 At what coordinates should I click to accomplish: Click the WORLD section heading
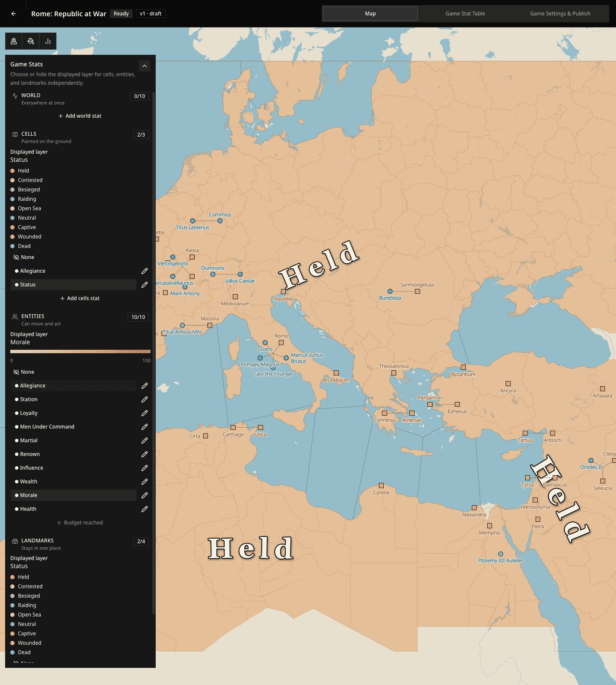tap(31, 95)
